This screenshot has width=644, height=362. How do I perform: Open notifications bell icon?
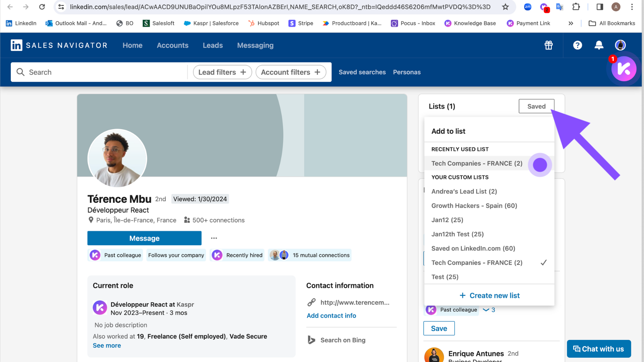point(599,45)
